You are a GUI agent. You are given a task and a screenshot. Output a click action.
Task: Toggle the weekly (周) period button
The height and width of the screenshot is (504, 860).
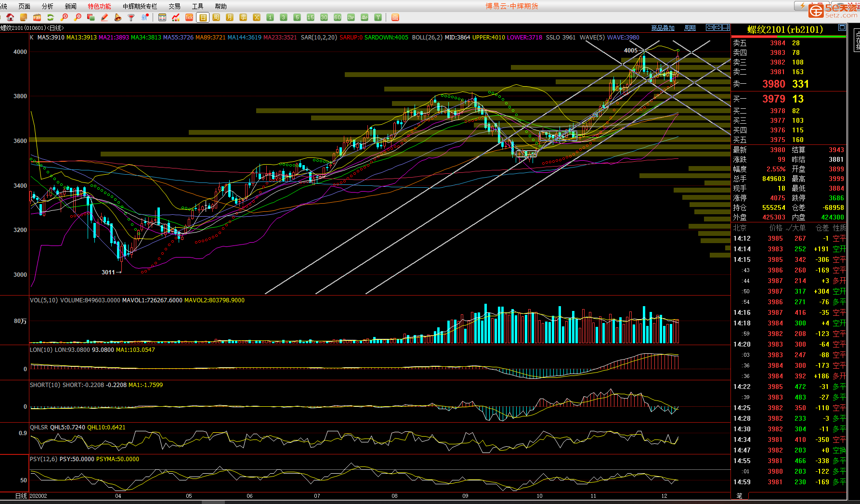click(x=216, y=17)
